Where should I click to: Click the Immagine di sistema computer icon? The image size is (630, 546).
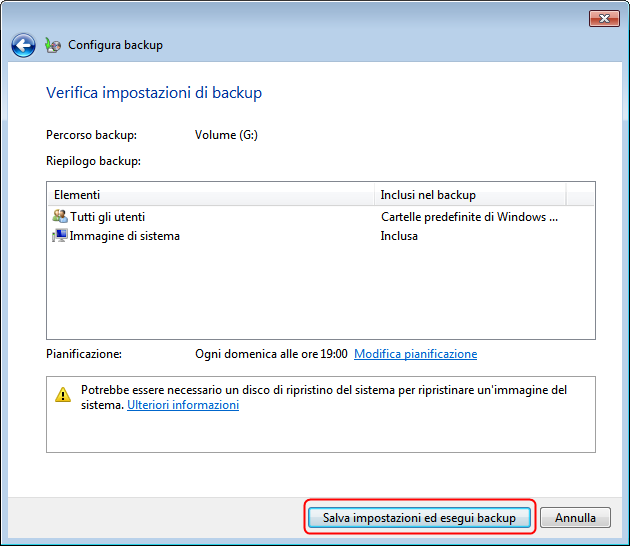(59, 236)
